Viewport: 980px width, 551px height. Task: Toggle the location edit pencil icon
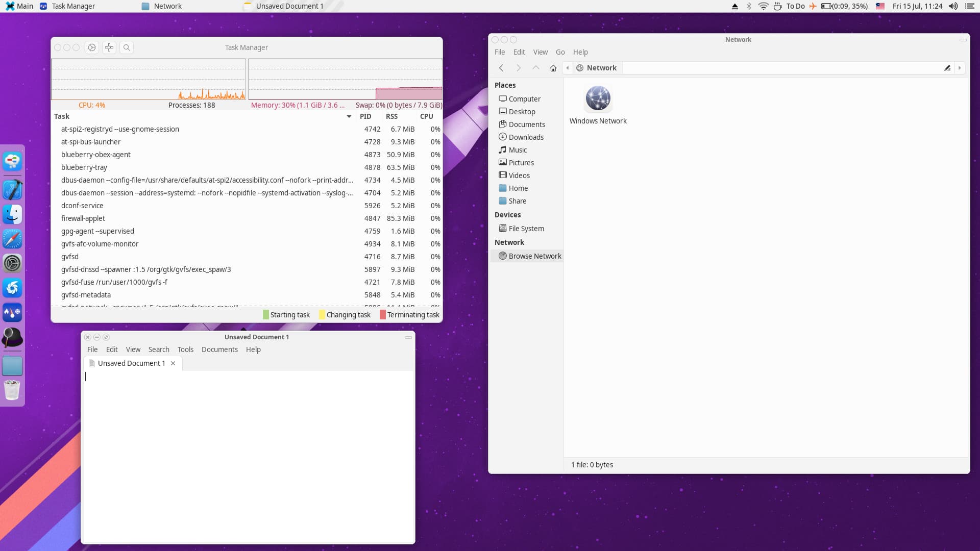pyautogui.click(x=947, y=68)
